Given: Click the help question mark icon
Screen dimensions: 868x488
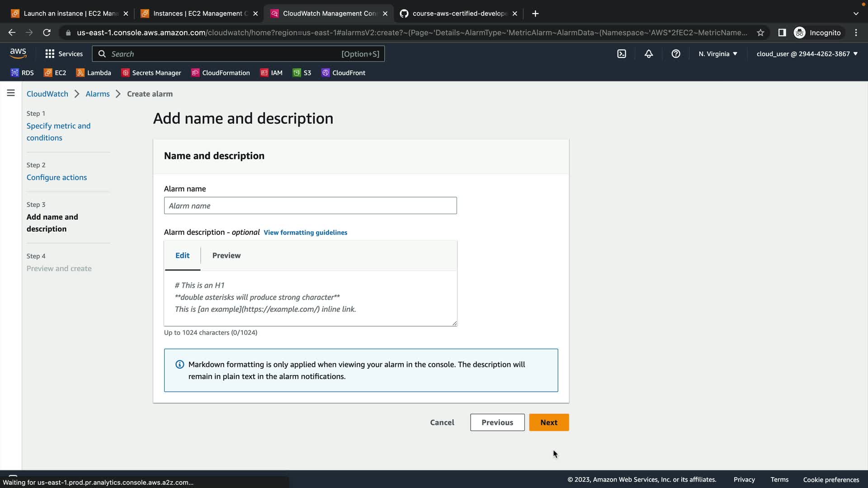Looking at the screenshot, I should tap(676, 54).
